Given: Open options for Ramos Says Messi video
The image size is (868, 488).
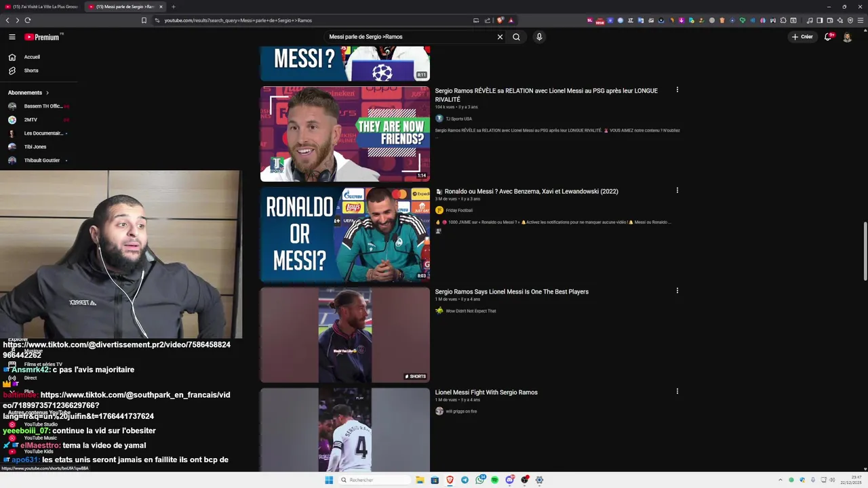Looking at the screenshot, I should (677, 291).
